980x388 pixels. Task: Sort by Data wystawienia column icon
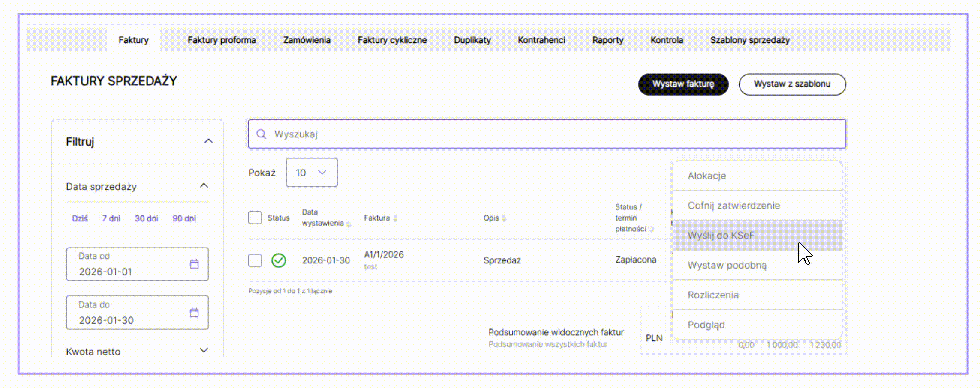(x=349, y=224)
